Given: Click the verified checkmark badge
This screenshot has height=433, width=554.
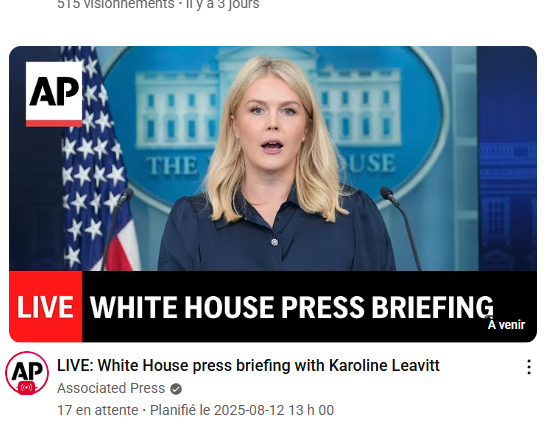Looking at the screenshot, I should pyautogui.click(x=176, y=389).
